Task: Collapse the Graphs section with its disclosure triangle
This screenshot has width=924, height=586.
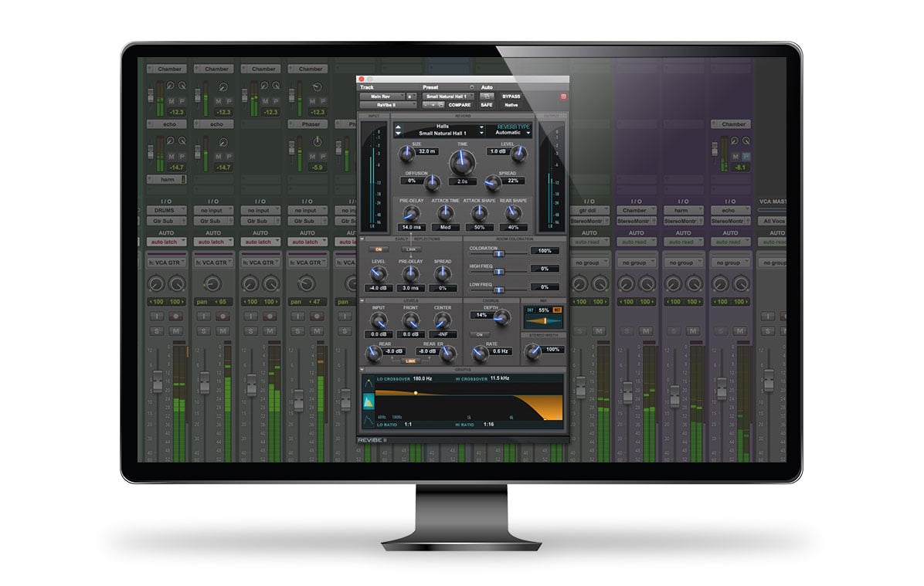Action: (363, 369)
